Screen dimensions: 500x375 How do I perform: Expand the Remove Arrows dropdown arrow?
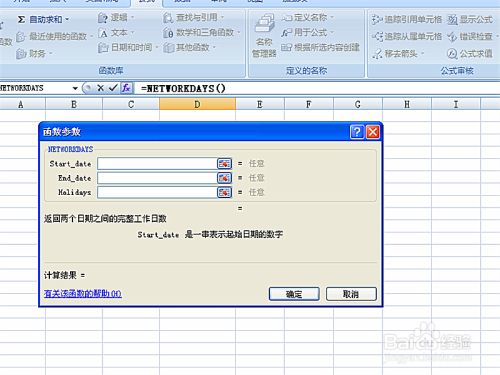point(422,53)
